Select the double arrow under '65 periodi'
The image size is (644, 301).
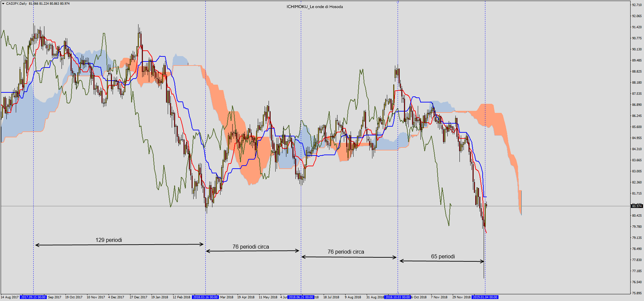pyautogui.click(x=442, y=261)
